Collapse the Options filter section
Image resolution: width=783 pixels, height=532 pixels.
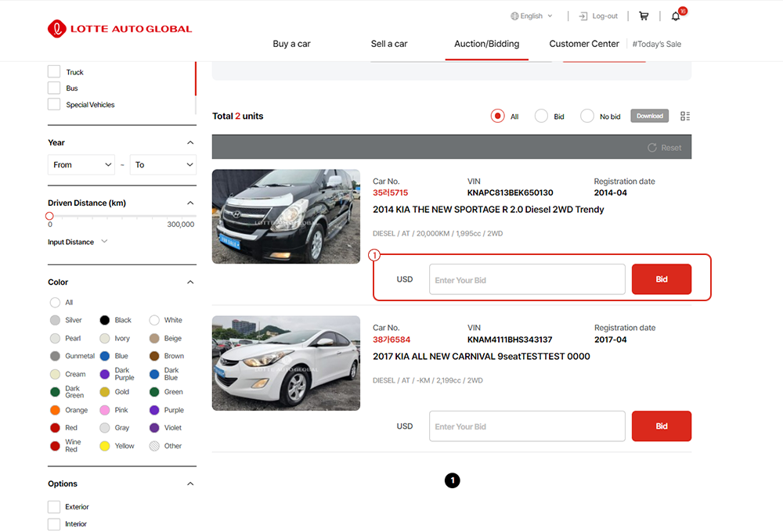click(x=190, y=483)
